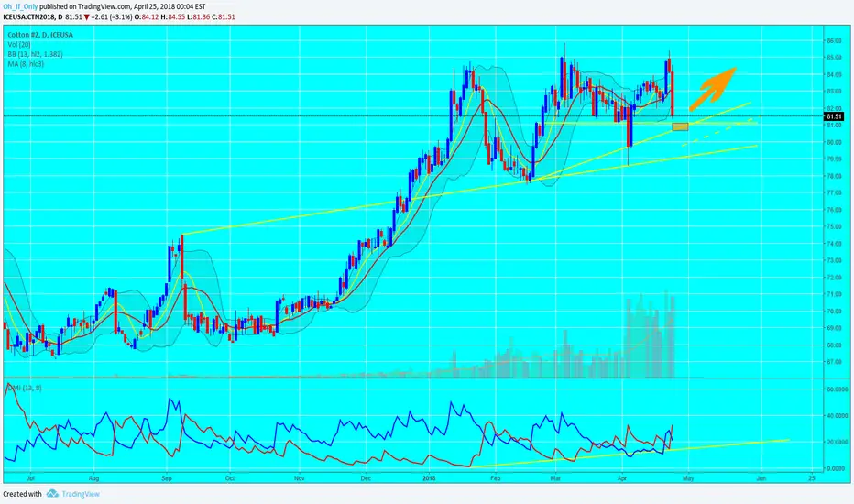Select the BB (13, hl2, 1.382) indicator label

35,54
